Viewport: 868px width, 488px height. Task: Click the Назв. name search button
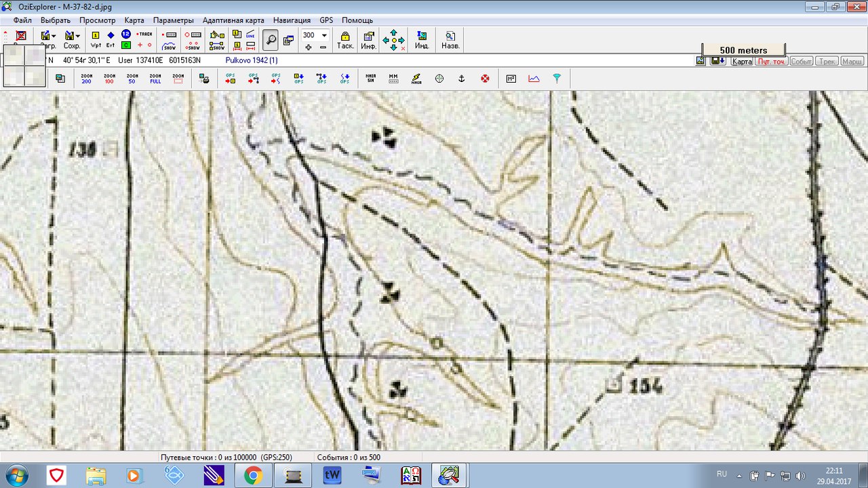coord(450,40)
